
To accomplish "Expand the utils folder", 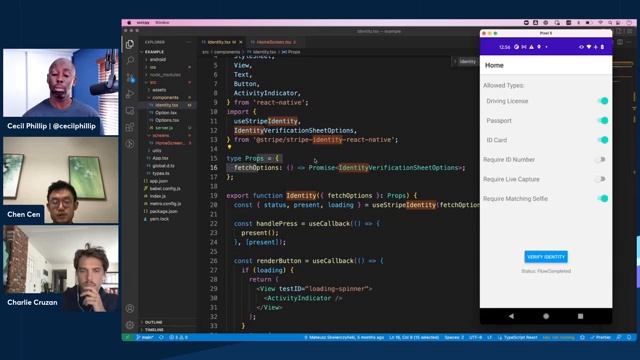I will point(156,151).
